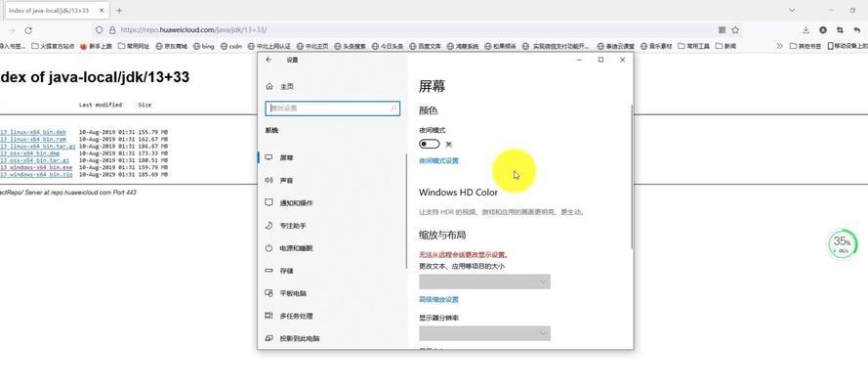Open the 其他书签 other bookmarks folder

point(806,46)
